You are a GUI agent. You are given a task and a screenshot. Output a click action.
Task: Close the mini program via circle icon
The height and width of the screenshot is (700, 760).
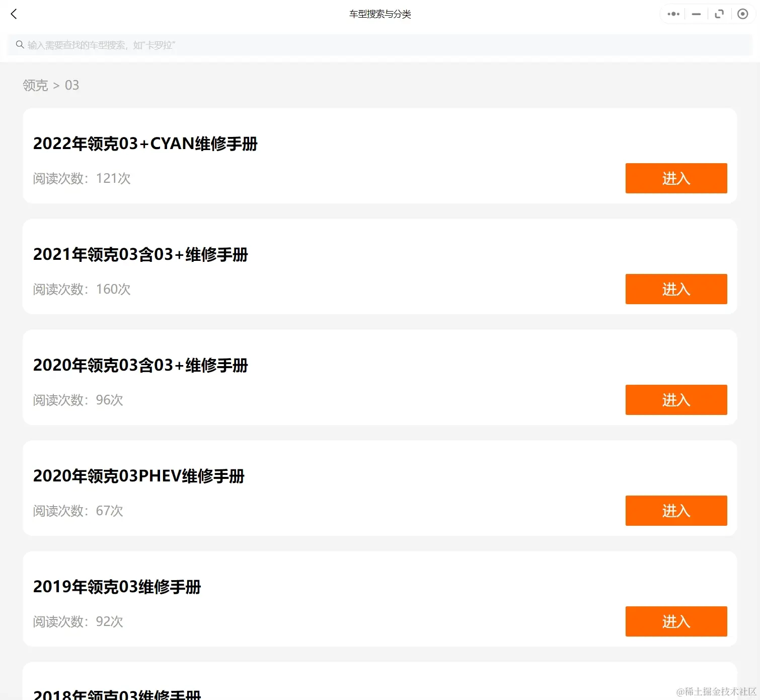pyautogui.click(x=742, y=14)
